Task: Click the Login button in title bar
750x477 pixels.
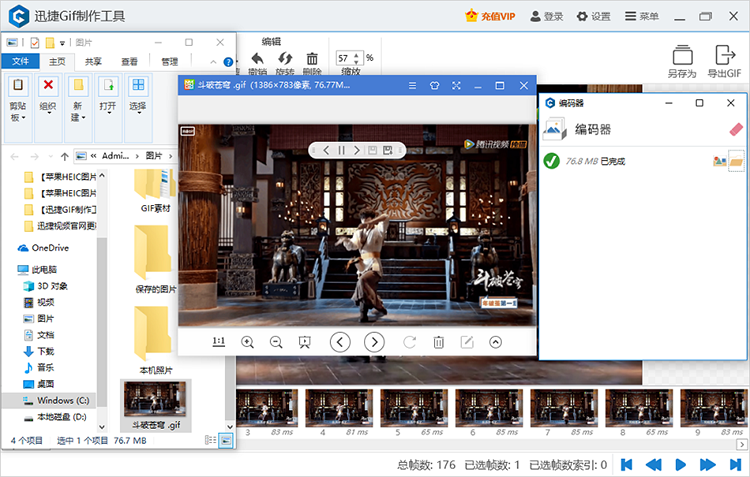Action: pos(549,16)
